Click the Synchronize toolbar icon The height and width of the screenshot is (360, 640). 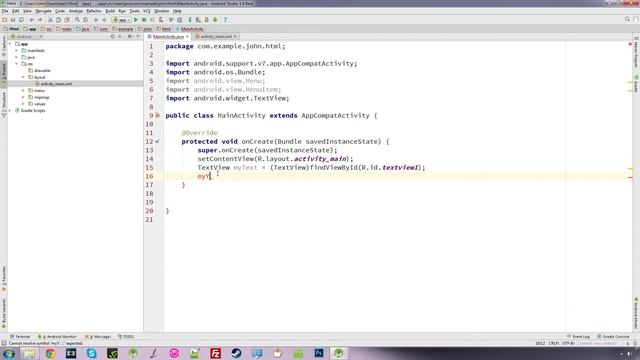[x=21, y=20]
